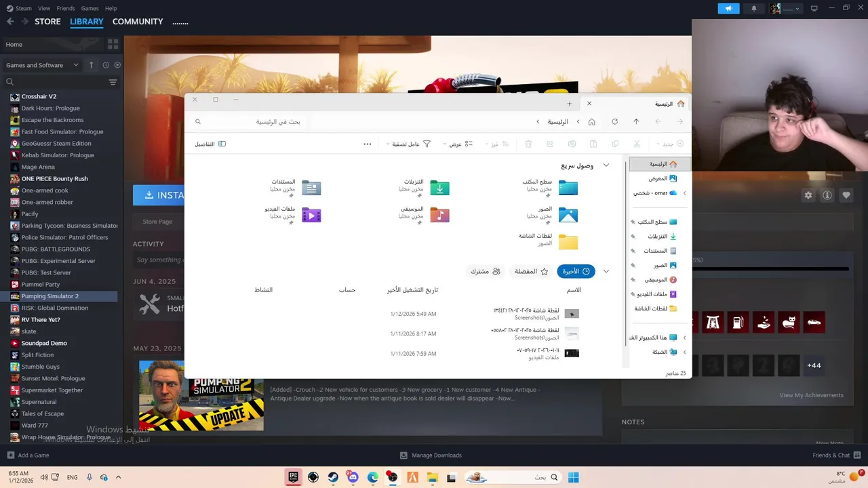Select Pumping Simulator 2 in library
The width and height of the screenshot is (868, 488).
(x=59, y=296)
